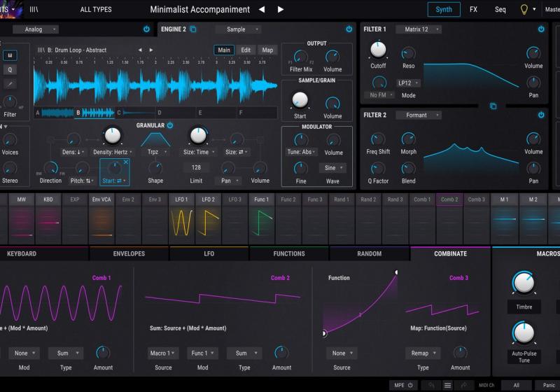Expand the Sample engine type dropdown
Screen dimensions: 560x392
[x=238, y=29]
